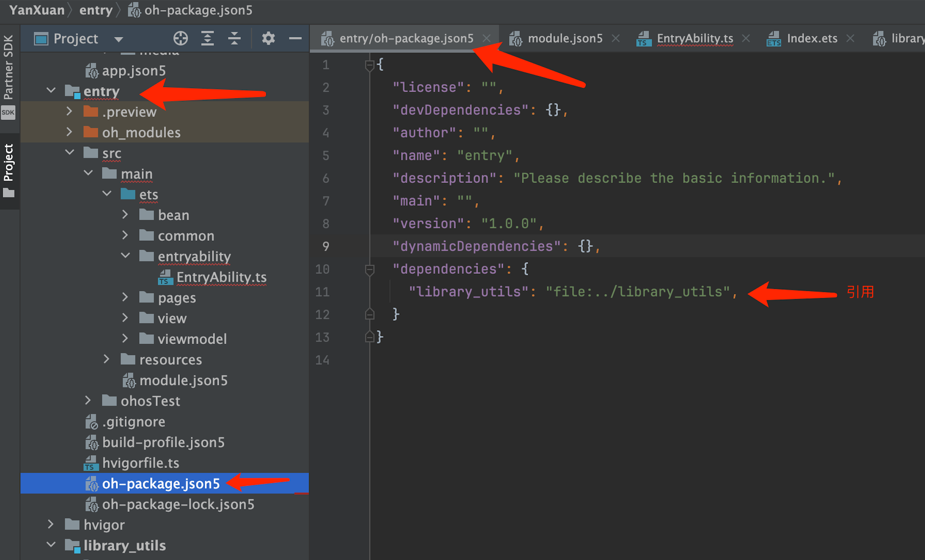This screenshot has width=925, height=560.
Task: Select oh-package.json5 in the project tree
Action: (x=161, y=483)
